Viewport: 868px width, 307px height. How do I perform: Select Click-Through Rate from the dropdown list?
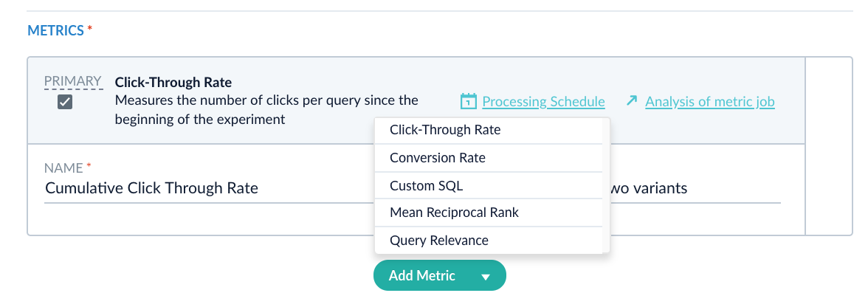pyautogui.click(x=445, y=130)
